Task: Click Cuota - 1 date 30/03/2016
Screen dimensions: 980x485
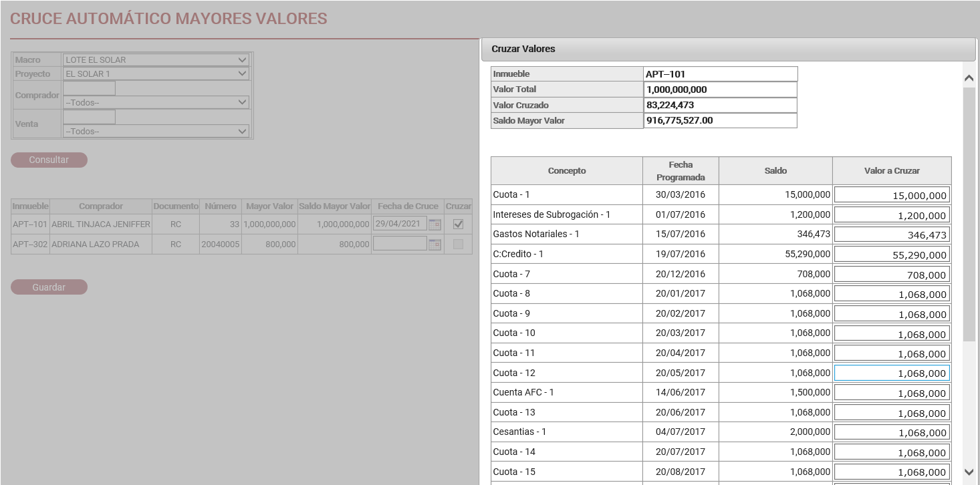Action: [681, 194]
